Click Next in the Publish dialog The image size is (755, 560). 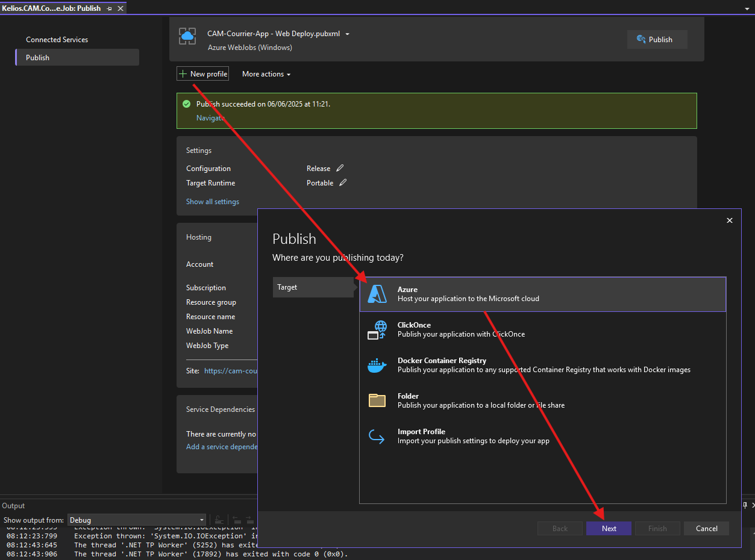[x=609, y=529]
